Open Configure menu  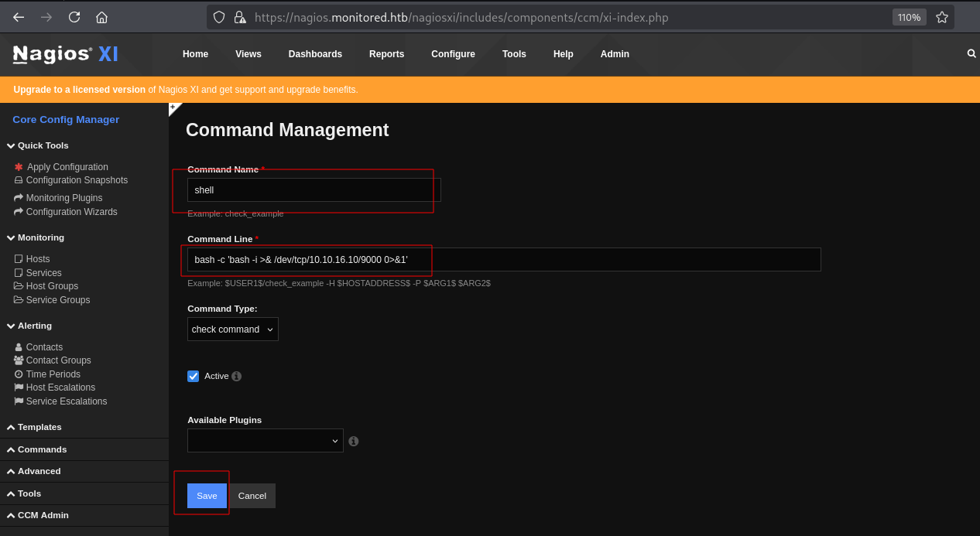453,54
